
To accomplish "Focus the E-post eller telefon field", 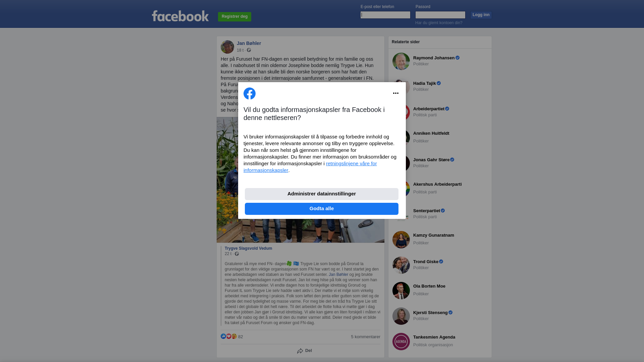I will click(385, 15).
